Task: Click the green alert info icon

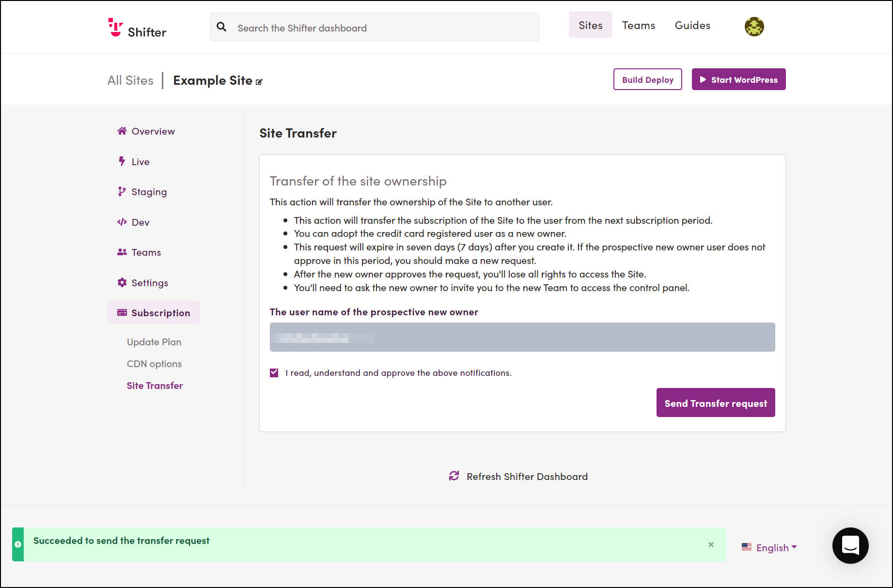Action: click(18, 544)
